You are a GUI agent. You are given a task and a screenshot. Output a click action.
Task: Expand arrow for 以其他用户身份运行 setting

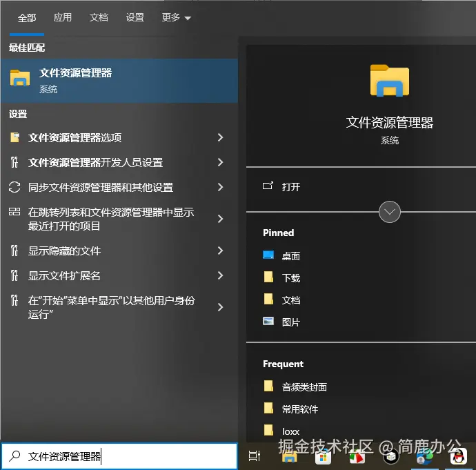tap(220, 307)
